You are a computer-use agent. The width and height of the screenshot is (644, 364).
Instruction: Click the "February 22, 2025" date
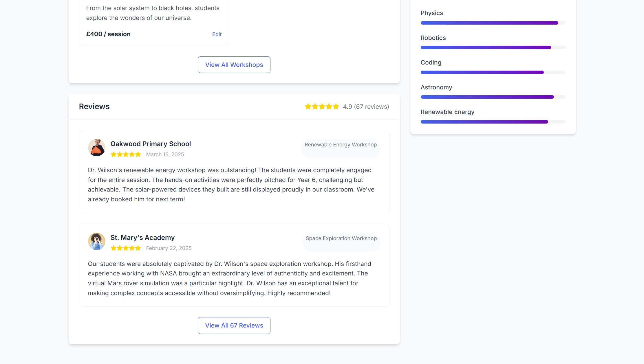coord(169,248)
